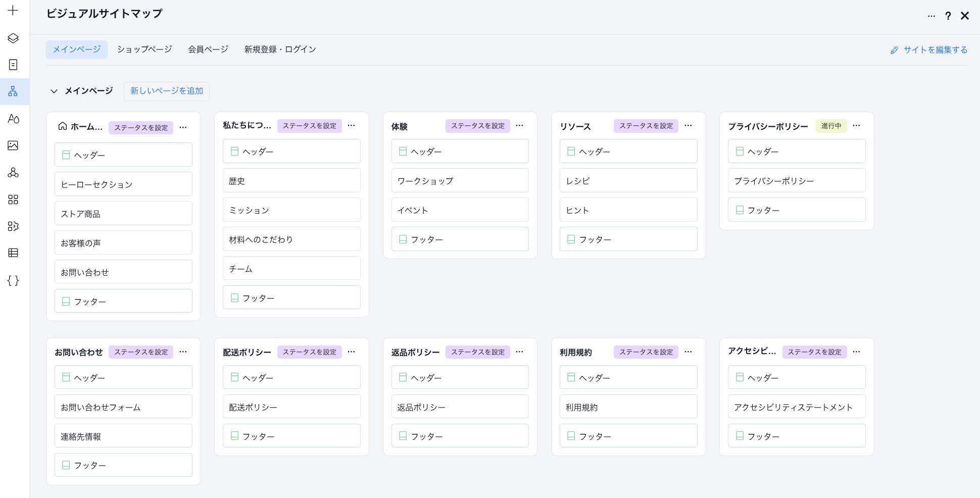Change the 進行中 status on プライバシーポリシー
Image resolution: width=980 pixels, height=498 pixels.
tap(831, 126)
